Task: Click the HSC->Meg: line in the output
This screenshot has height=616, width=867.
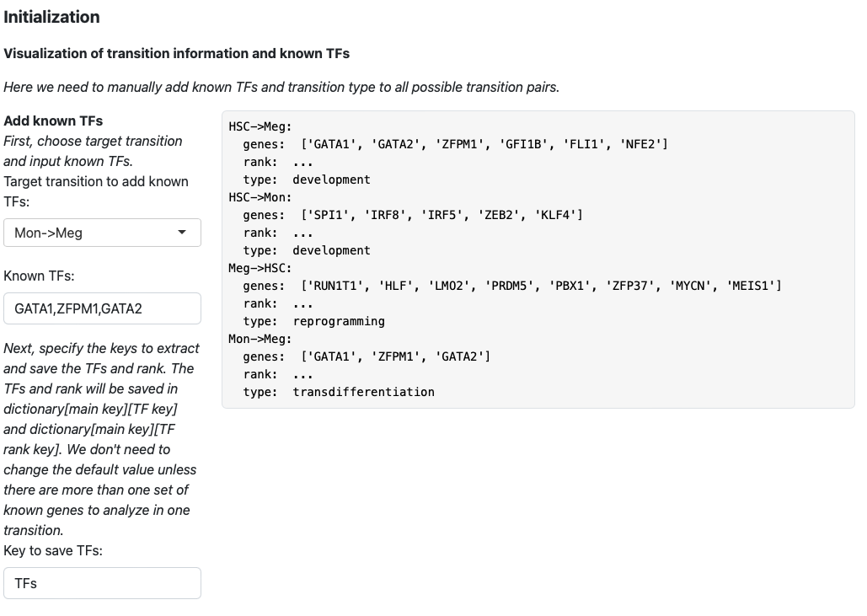Action: pyautogui.click(x=260, y=126)
